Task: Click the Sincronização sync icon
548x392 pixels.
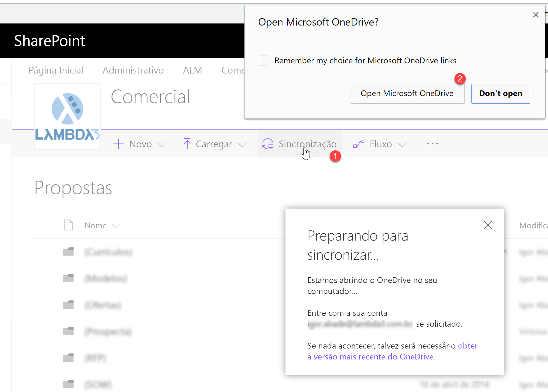Action: (x=268, y=144)
